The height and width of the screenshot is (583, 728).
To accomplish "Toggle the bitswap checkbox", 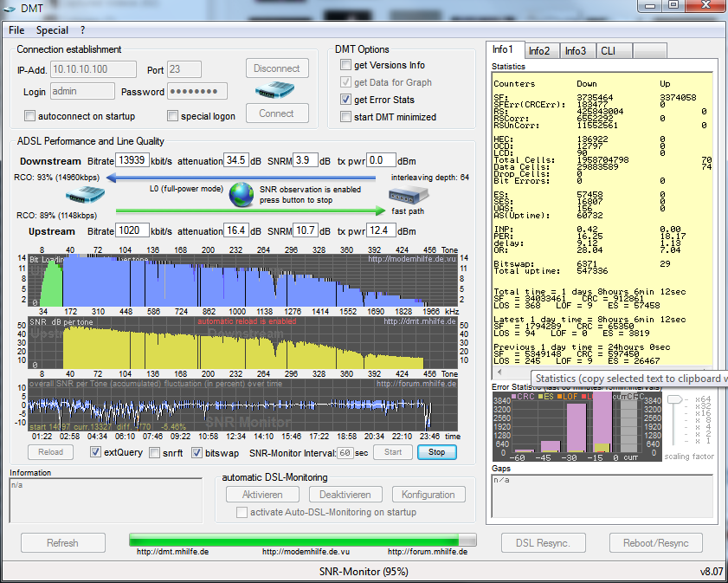I will coord(196,452).
